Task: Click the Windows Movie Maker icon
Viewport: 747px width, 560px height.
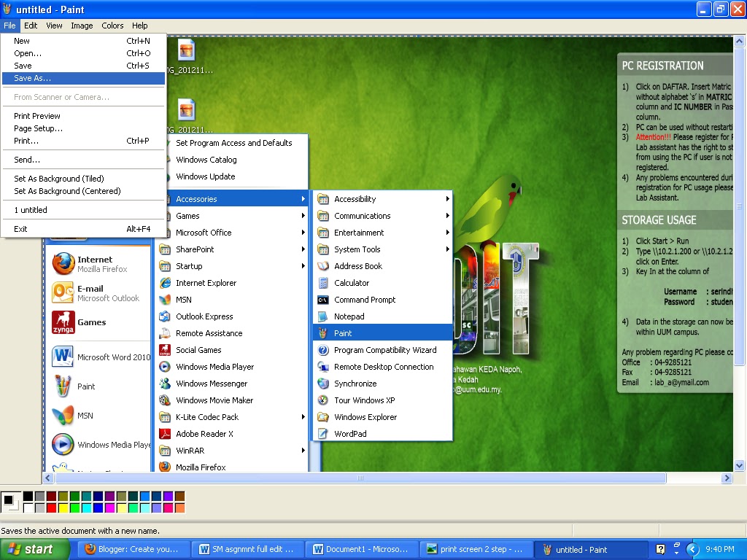Action: [165, 400]
